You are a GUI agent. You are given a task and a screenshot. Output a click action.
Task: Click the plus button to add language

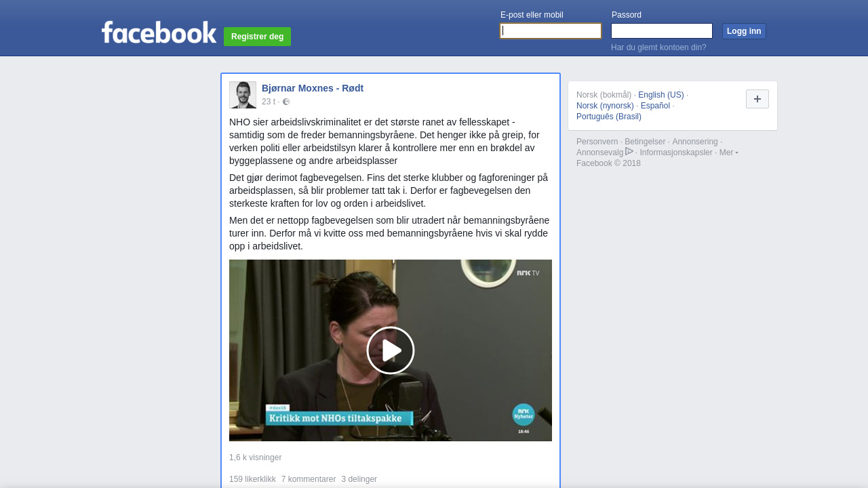(757, 99)
